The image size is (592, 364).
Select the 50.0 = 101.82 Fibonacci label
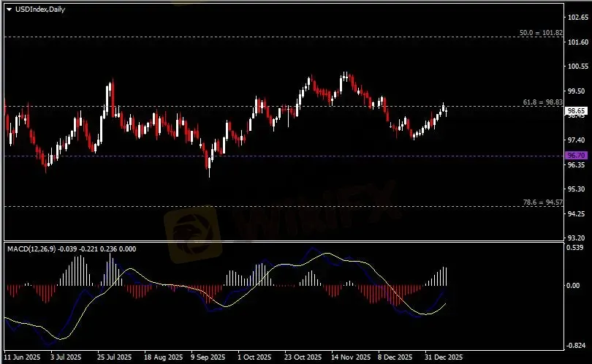pyautogui.click(x=541, y=33)
